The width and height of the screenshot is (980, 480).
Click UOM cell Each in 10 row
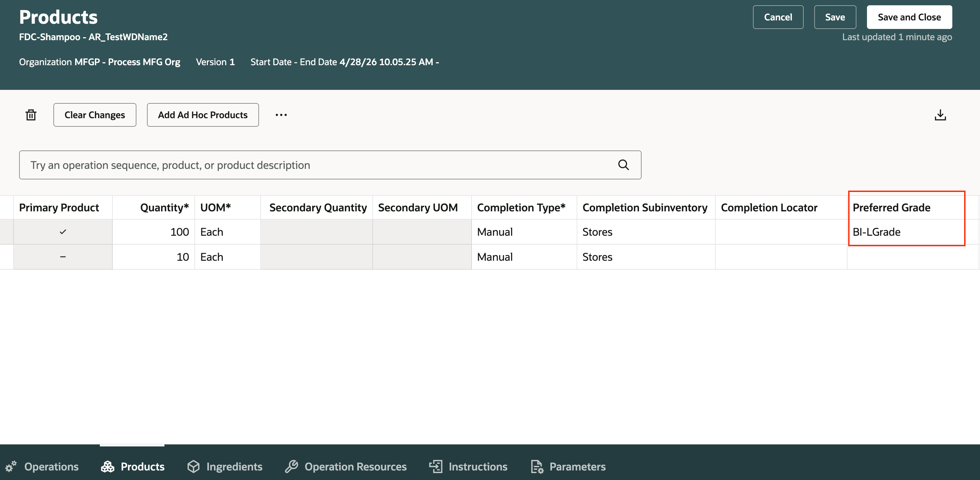(227, 257)
